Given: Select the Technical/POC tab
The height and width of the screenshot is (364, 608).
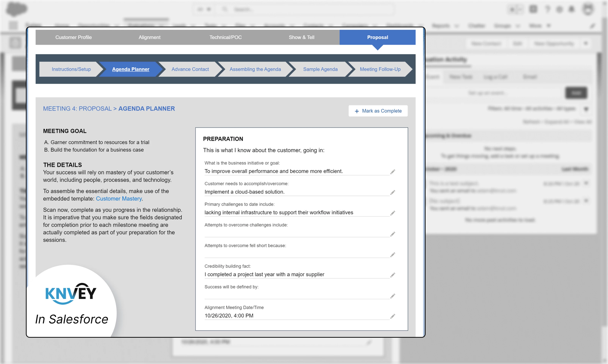Looking at the screenshot, I should point(225,37).
